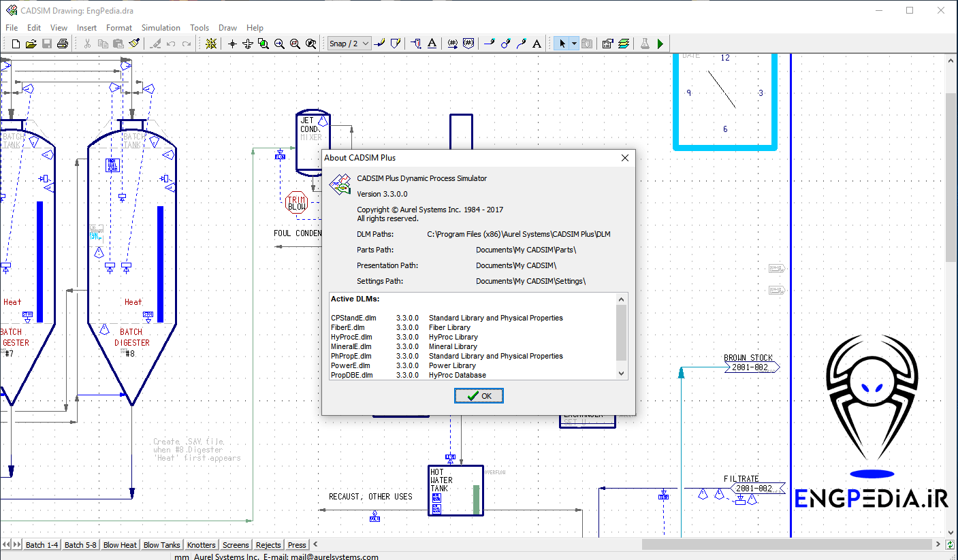958x560 pixels.
Task: Switch to the Rejects sheet tab
Action: (x=268, y=545)
